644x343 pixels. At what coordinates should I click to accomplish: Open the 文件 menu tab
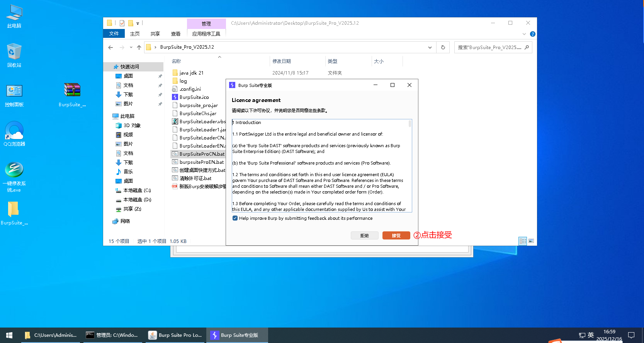(114, 34)
